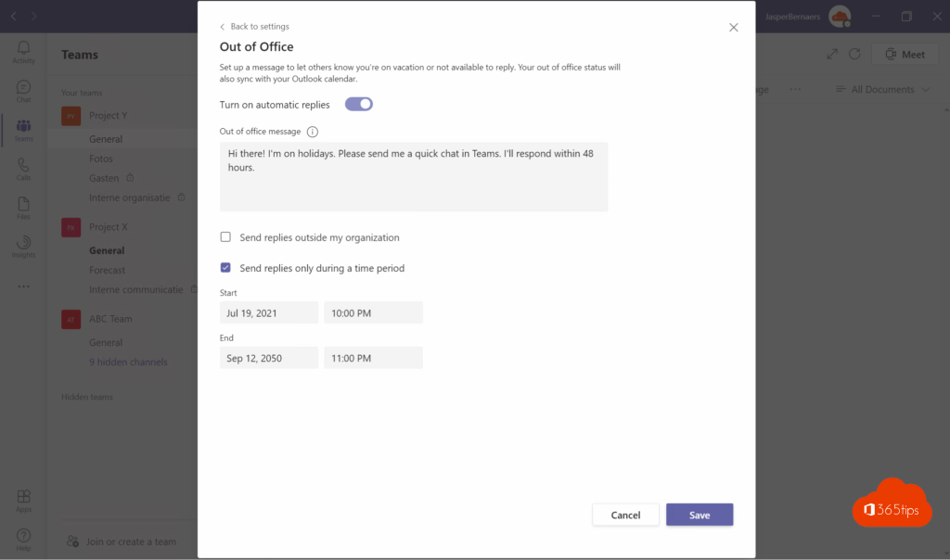950x560 pixels.
Task: Refresh the current view
Action: click(x=854, y=54)
